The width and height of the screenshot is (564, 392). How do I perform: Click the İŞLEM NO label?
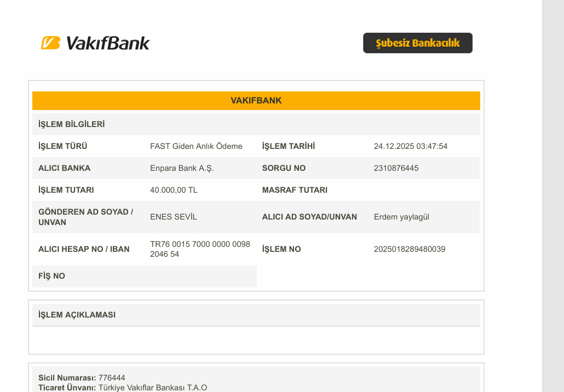point(281,249)
